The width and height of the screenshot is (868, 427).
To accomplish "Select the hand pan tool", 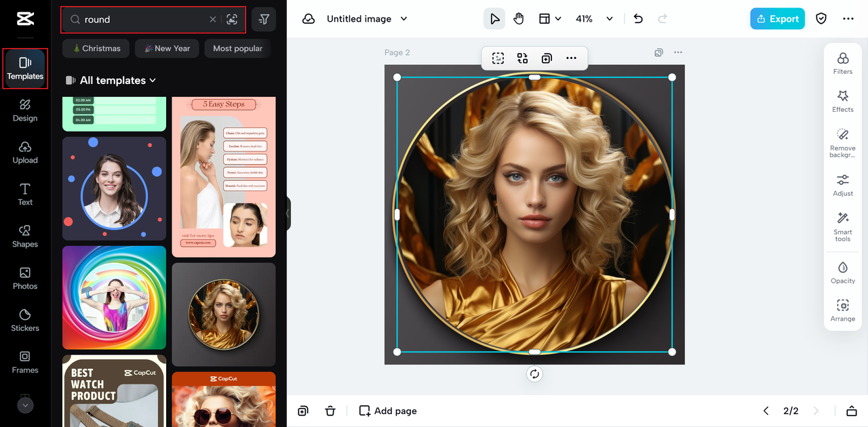I will [x=519, y=19].
